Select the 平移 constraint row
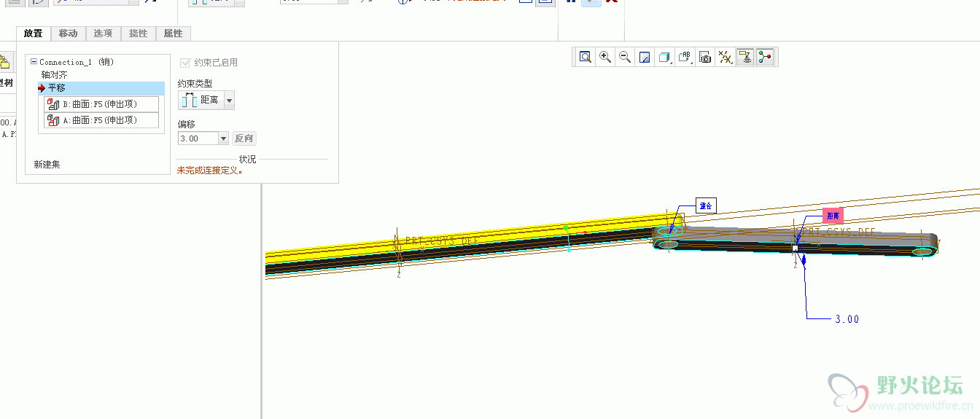Image resolution: width=980 pixels, height=419 pixels. (x=101, y=88)
